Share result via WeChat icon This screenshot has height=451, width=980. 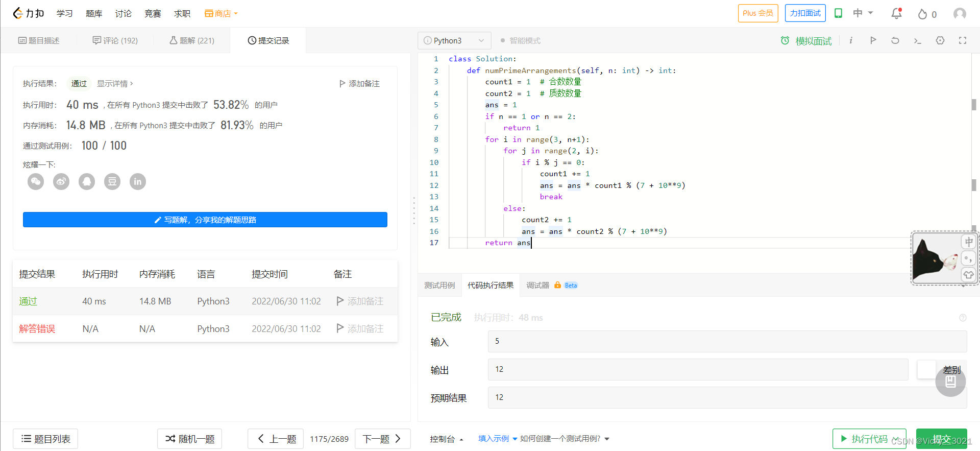(36, 181)
